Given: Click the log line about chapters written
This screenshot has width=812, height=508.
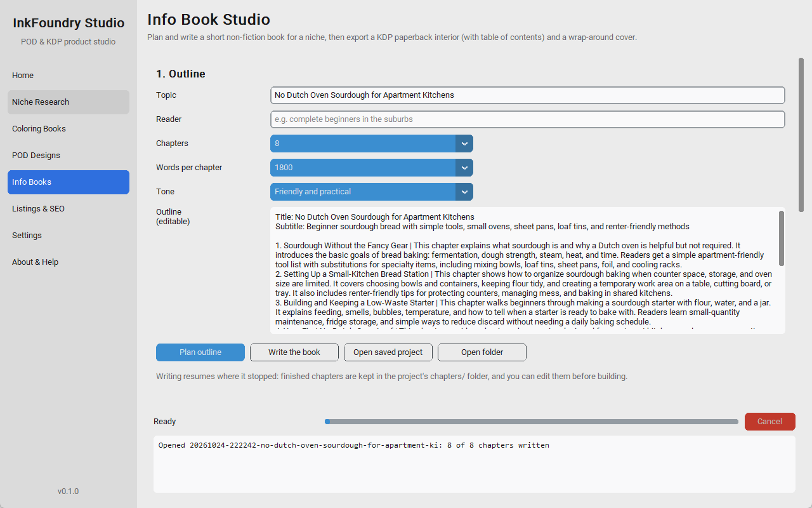Looking at the screenshot, I should pos(354,445).
